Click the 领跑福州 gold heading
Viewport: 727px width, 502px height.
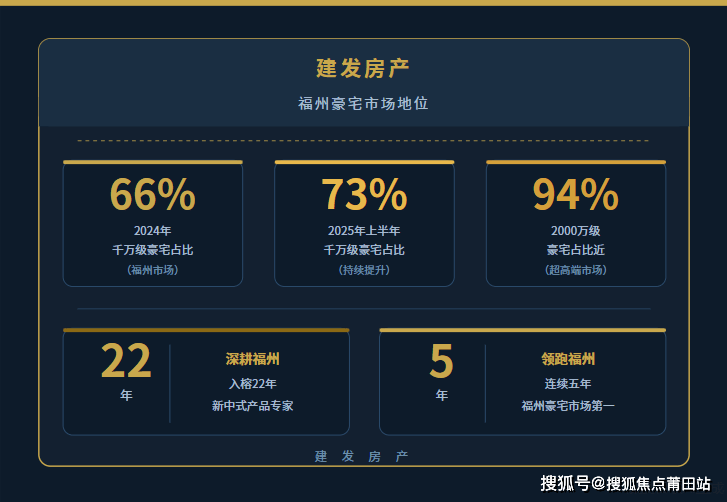568,359
